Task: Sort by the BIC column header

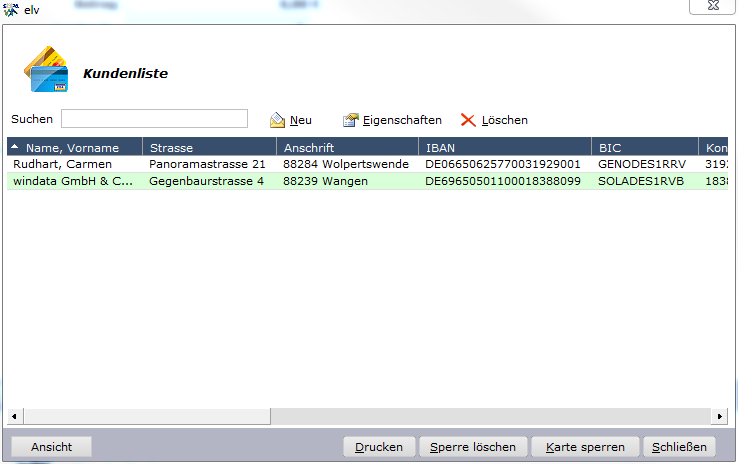Action: click(x=645, y=147)
